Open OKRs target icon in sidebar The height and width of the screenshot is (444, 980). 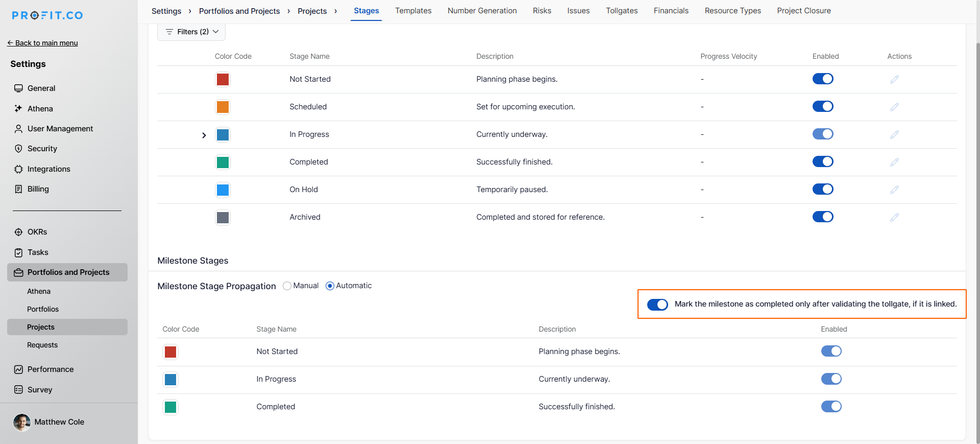[x=18, y=232]
